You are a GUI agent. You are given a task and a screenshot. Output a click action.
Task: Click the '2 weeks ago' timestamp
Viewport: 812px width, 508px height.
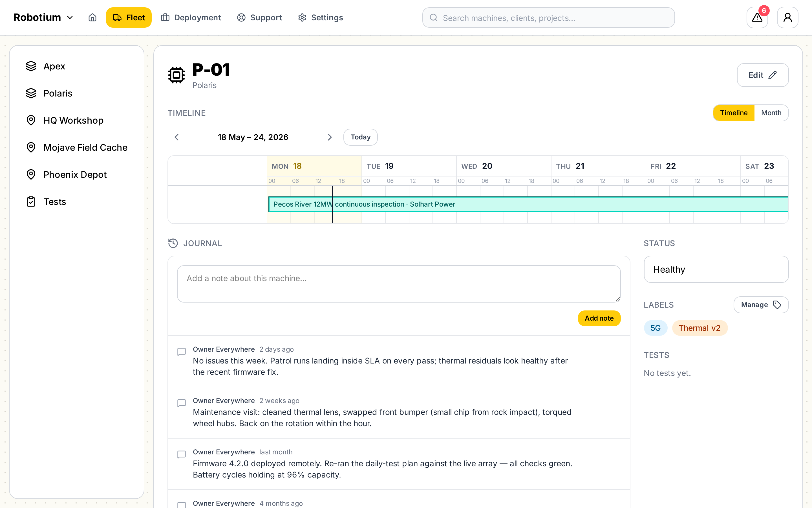(279, 400)
